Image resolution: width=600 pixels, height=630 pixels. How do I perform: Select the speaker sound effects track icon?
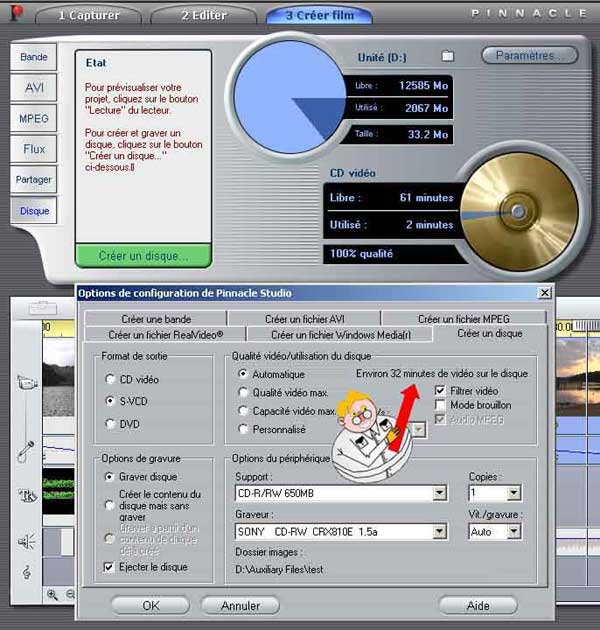[x=27, y=542]
